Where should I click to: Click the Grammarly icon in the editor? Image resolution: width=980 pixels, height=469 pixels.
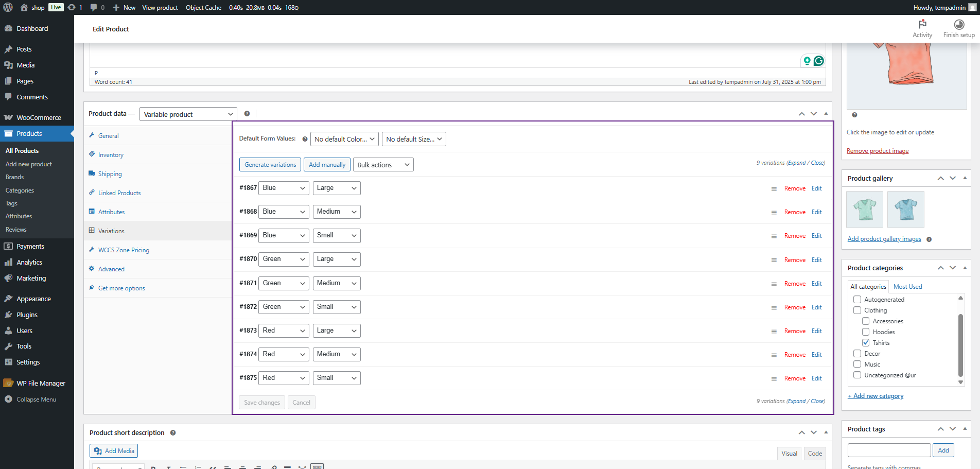tap(818, 61)
